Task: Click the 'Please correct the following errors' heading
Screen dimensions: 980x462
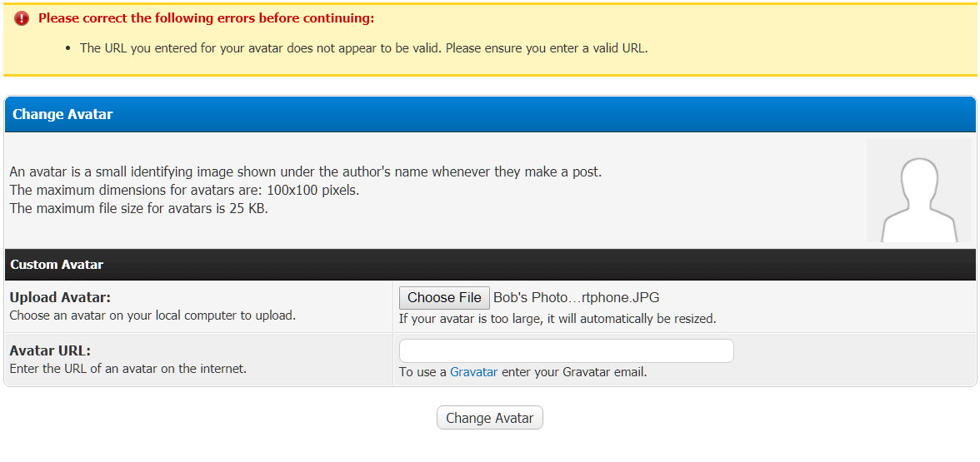Action: 207,18
